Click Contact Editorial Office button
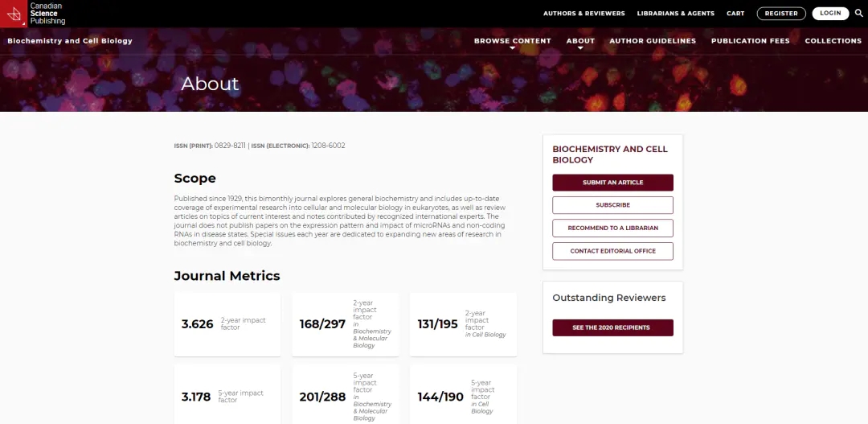Viewport: 868px width, 424px height. pyautogui.click(x=612, y=251)
